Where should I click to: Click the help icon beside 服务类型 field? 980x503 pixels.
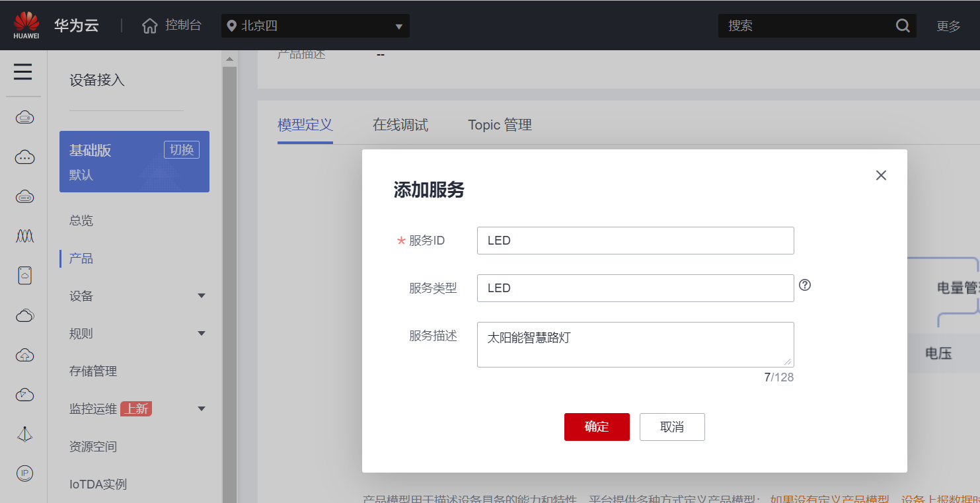(x=804, y=285)
